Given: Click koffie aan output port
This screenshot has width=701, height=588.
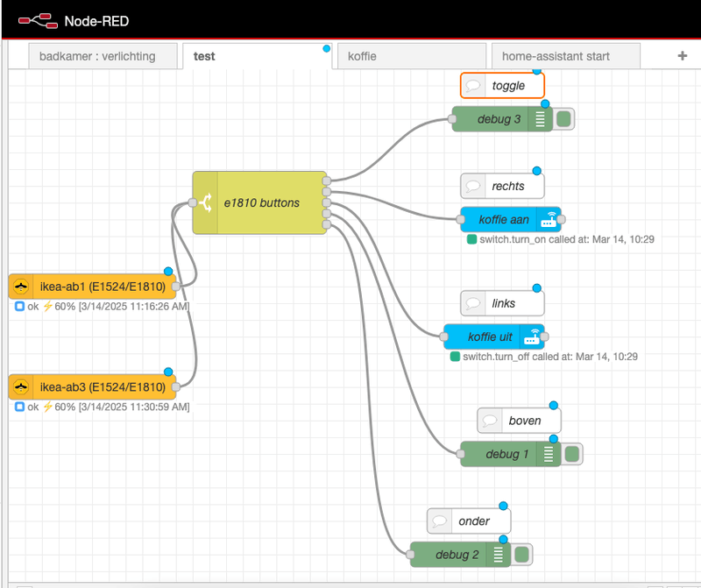Looking at the screenshot, I should pos(561,220).
